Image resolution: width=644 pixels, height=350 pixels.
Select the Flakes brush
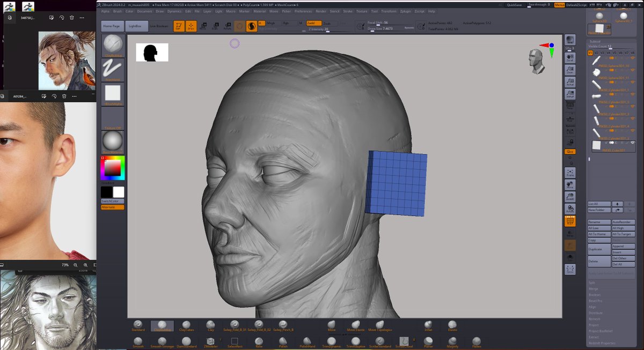(x=477, y=342)
